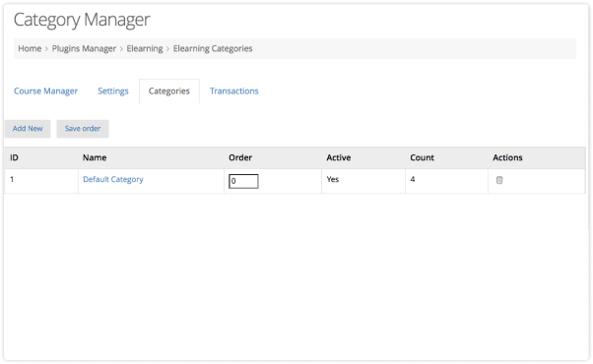The width and height of the screenshot is (593, 364).
Task: Navigate to Plugins Manager breadcrumb
Action: 84,49
